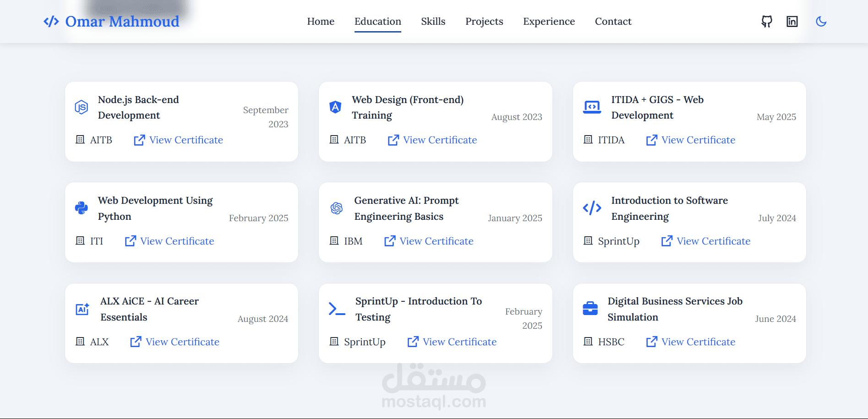
Task: Go to the Home nav item
Action: [x=321, y=22]
